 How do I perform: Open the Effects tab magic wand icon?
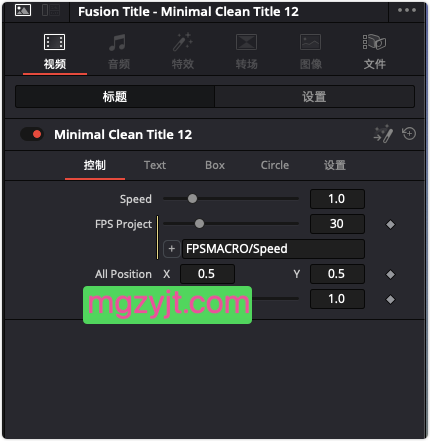point(182,42)
